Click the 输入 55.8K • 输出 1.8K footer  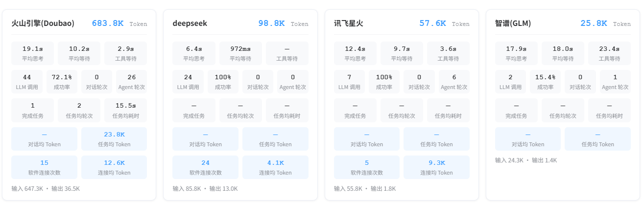[365, 188]
